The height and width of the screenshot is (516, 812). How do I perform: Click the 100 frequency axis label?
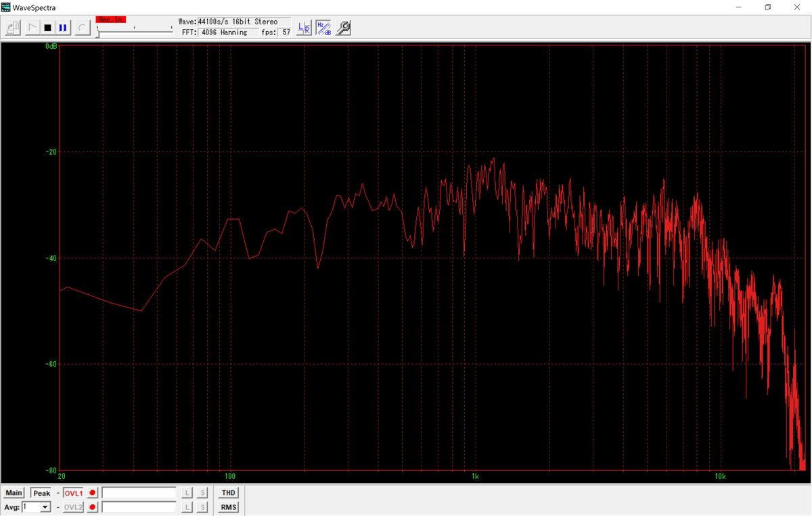pyautogui.click(x=230, y=477)
